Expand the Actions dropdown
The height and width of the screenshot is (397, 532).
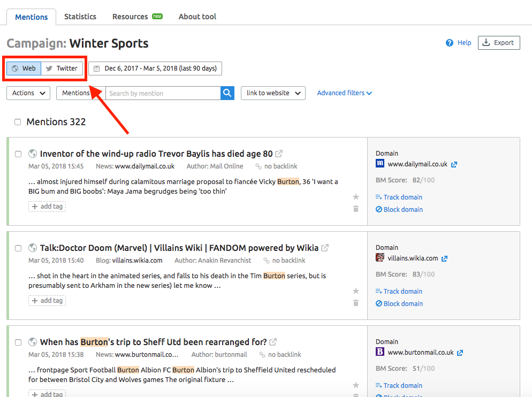pos(28,93)
